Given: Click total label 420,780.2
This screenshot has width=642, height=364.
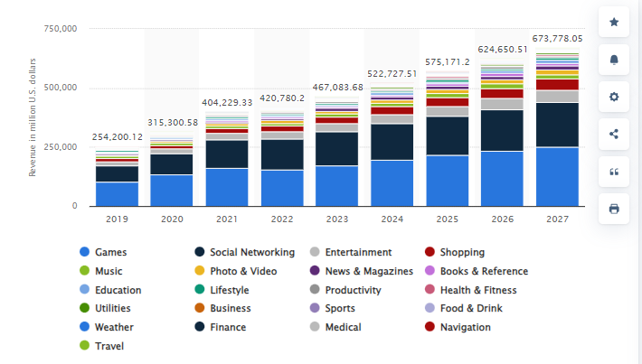Looking at the screenshot, I should click(282, 98).
